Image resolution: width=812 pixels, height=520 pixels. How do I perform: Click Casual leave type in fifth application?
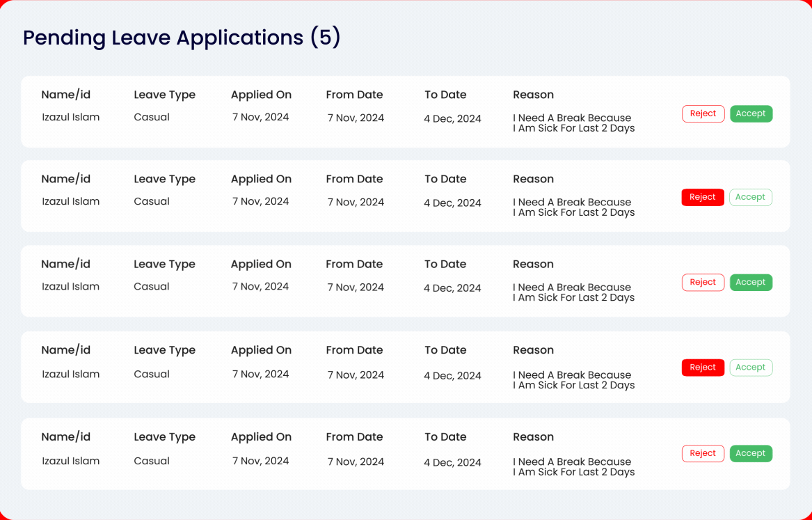[x=152, y=461]
